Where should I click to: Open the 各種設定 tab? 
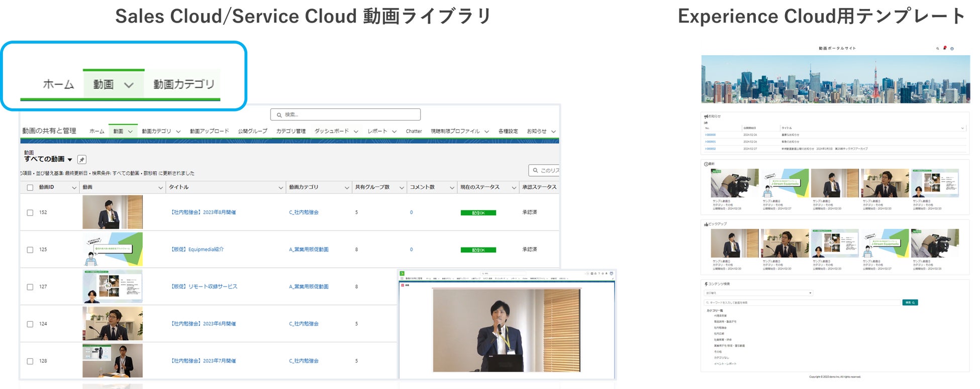508,132
